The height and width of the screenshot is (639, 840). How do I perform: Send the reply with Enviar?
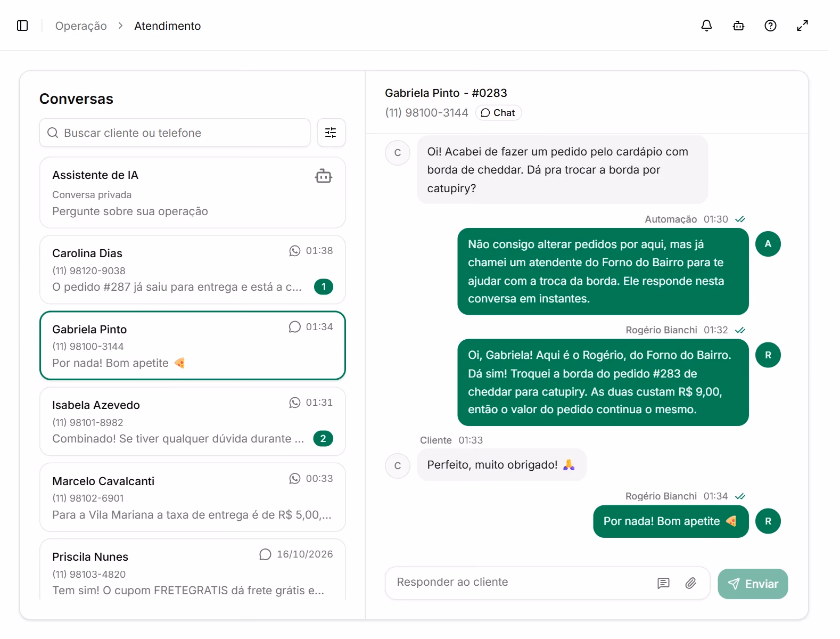tap(753, 584)
